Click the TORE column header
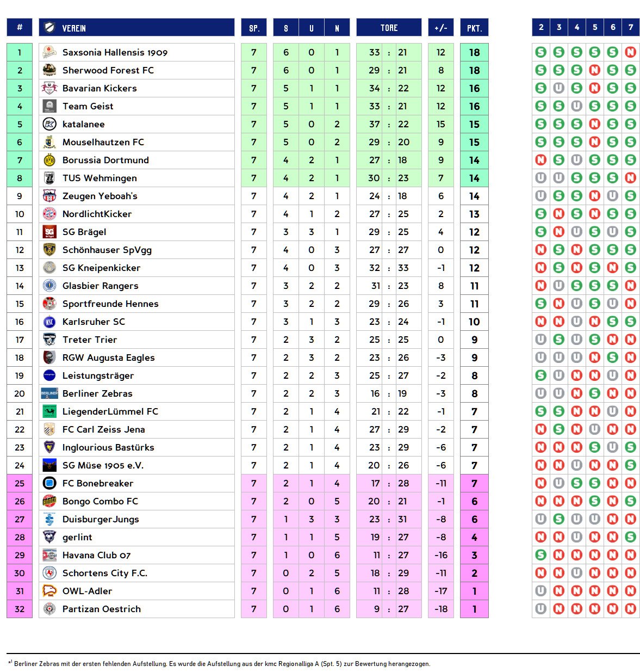Image resolution: width=640 pixels, height=672 pixels. click(389, 28)
